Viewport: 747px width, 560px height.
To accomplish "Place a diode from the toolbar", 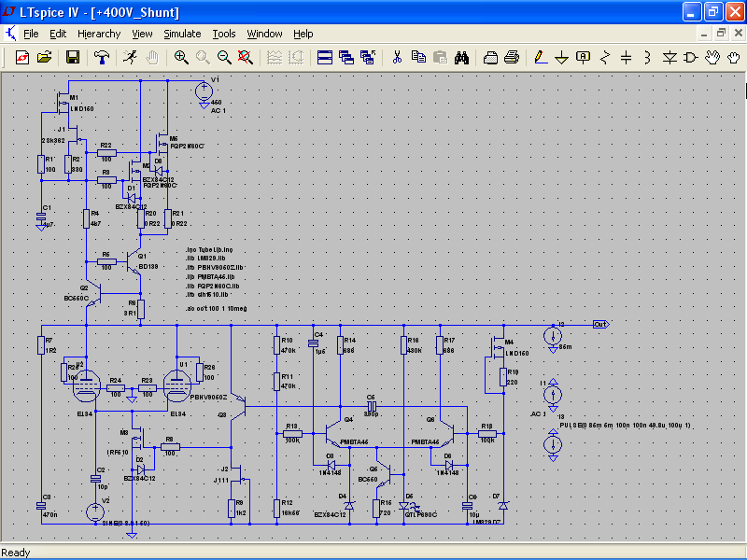I will click(x=669, y=58).
